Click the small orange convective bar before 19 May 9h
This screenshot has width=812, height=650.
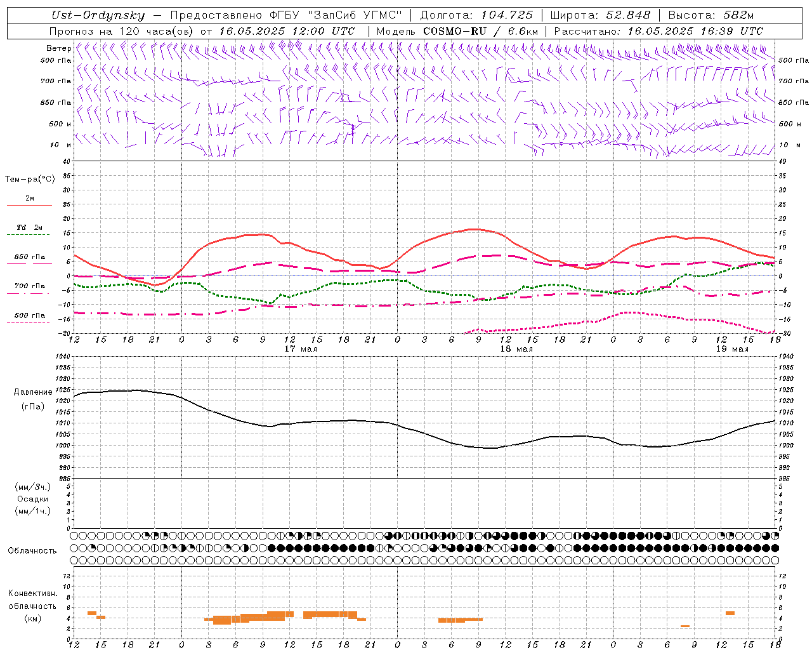point(685,627)
